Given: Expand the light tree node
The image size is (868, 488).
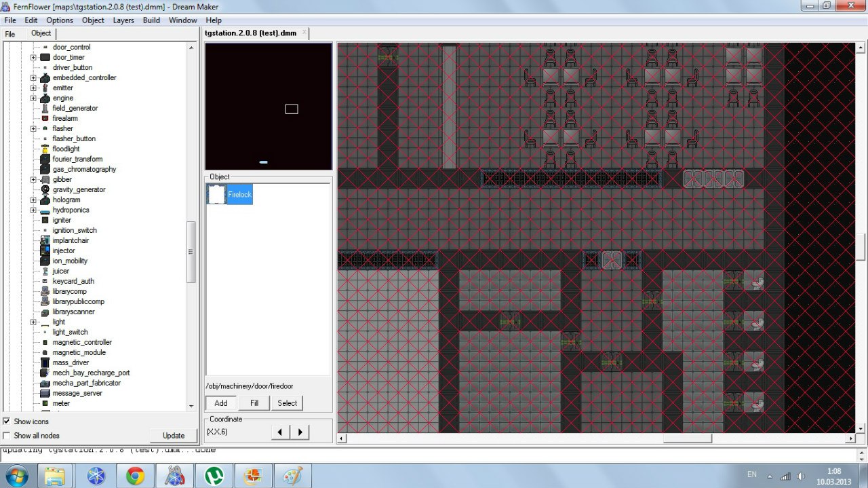Looking at the screenshot, I should 33,322.
